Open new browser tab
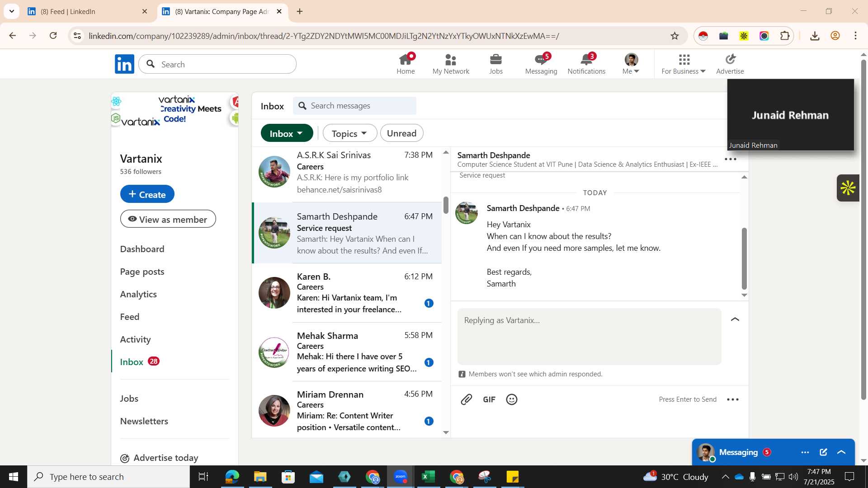The height and width of the screenshot is (488, 868). (300, 11)
